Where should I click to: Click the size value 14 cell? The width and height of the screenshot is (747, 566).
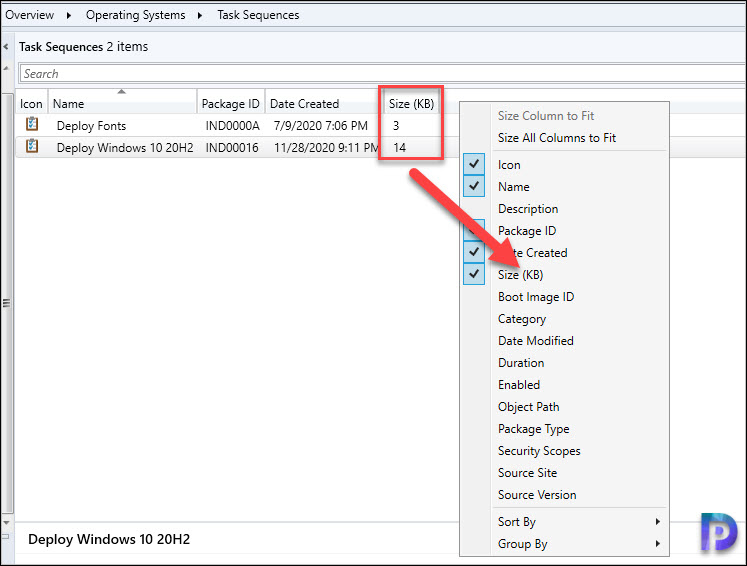click(400, 148)
